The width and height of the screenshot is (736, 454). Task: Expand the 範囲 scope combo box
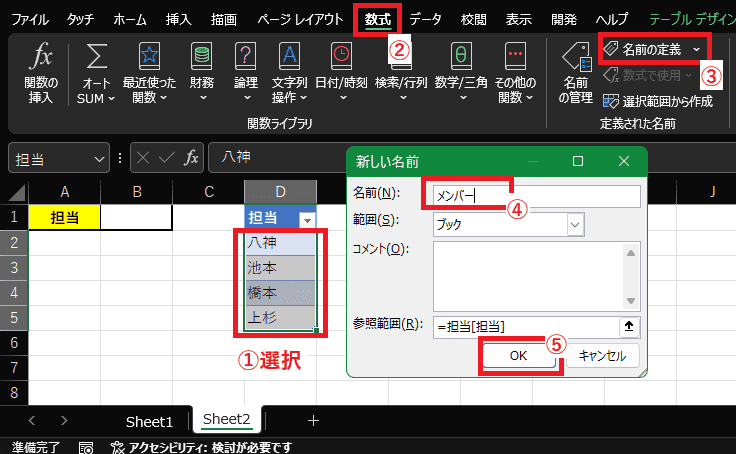[x=574, y=225]
